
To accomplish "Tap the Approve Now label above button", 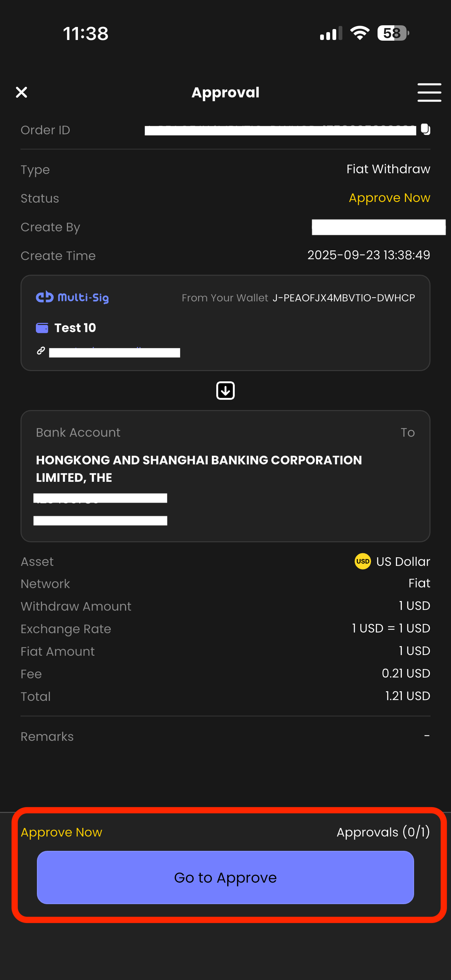I will pyautogui.click(x=61, y=832).
